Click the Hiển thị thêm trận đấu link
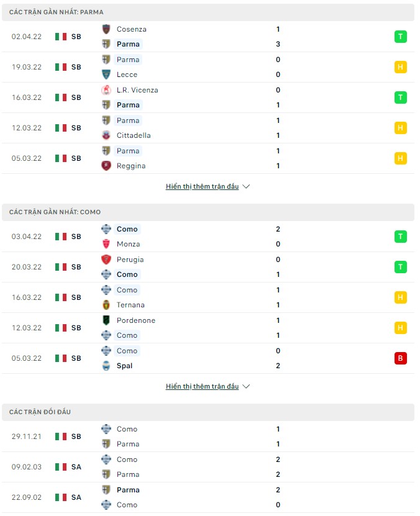This screenshot has height=516, width=420. click(202, 186)
